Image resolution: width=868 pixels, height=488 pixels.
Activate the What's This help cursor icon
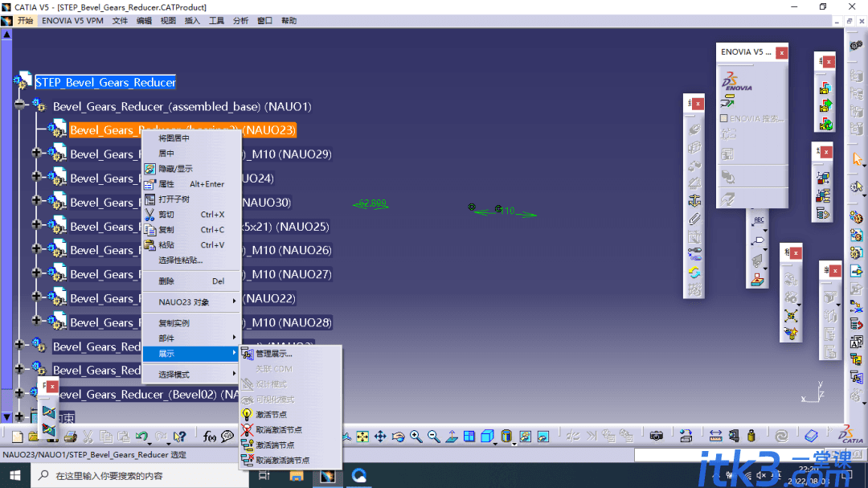pyautogui.click(x=178, y=437)
